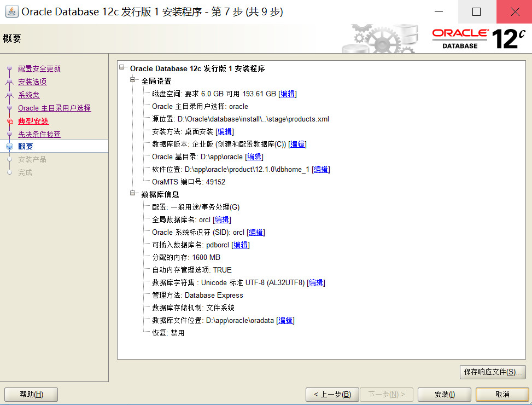Viewport: 532px width, 405px height.
Task: Close the Oracle installer window
Action: (515, 11)
